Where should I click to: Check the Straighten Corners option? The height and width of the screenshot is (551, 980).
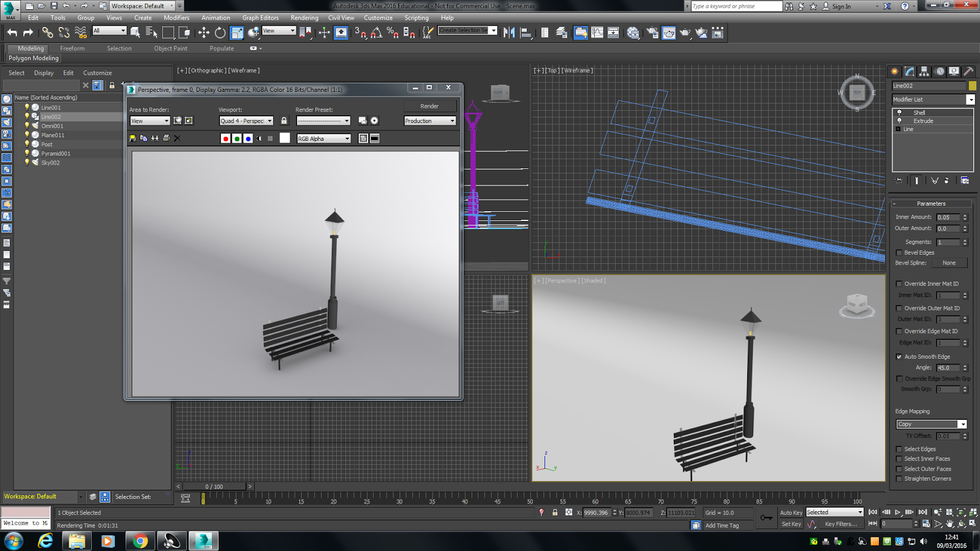coord(899,479)
